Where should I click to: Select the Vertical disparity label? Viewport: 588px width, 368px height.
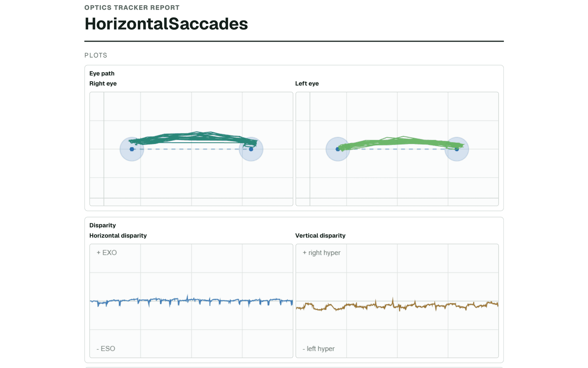[x=320, y=236]
